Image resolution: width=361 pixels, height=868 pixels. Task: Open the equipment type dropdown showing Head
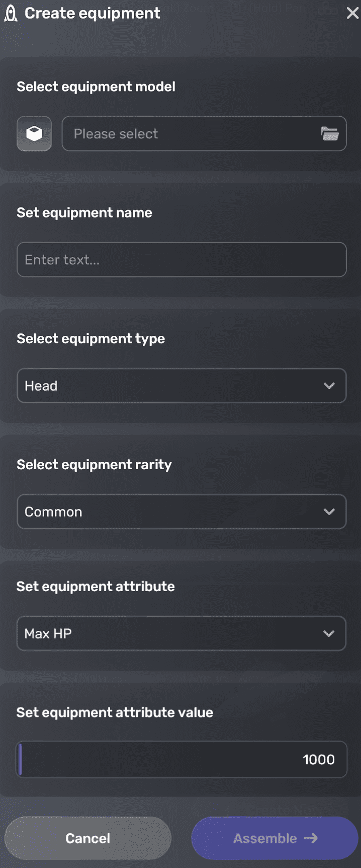coord(182,385)
